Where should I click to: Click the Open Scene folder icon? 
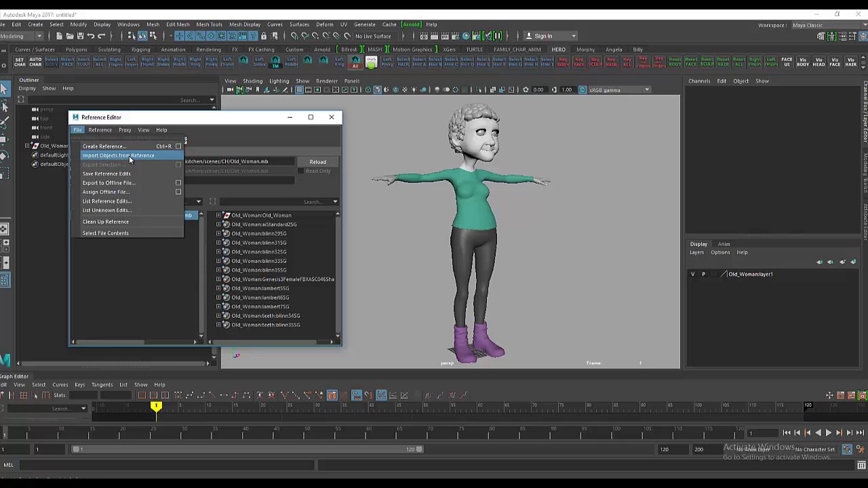pos(70,36)
